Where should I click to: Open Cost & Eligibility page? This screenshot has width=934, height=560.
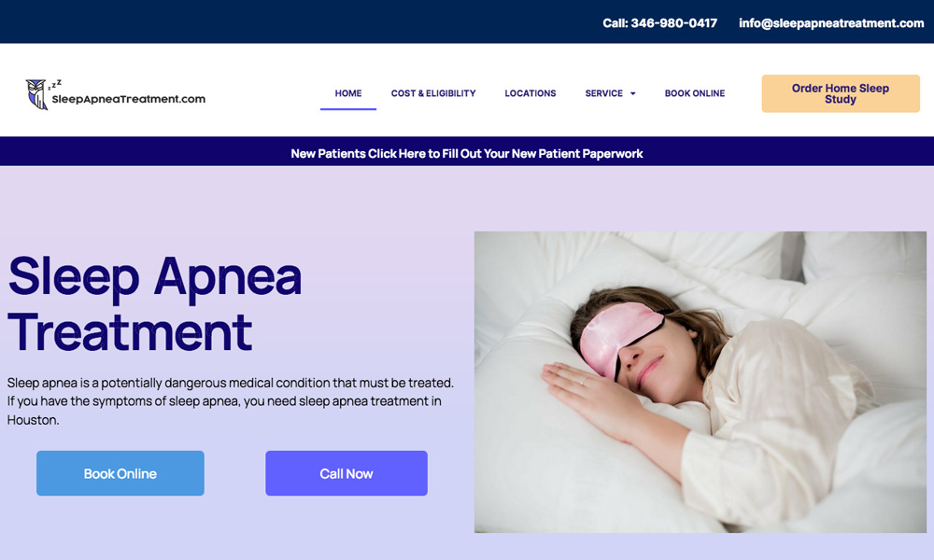tap(433, 93)
